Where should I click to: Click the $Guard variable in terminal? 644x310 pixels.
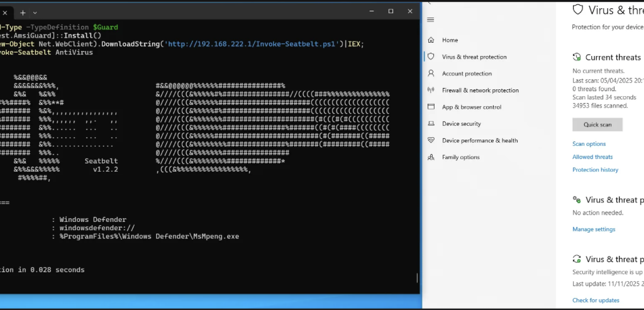[106, 27]
